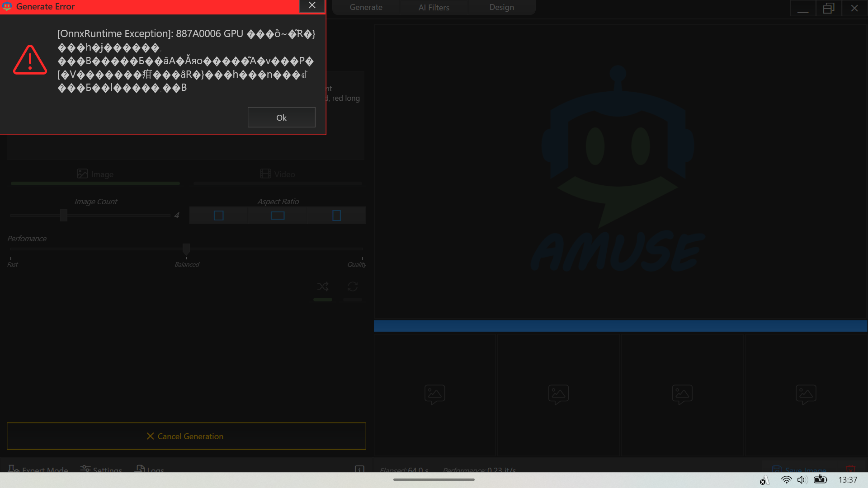Choose the portrait aspect ratio icon
This screenshot has height=488, width=868.
point(336,216)
